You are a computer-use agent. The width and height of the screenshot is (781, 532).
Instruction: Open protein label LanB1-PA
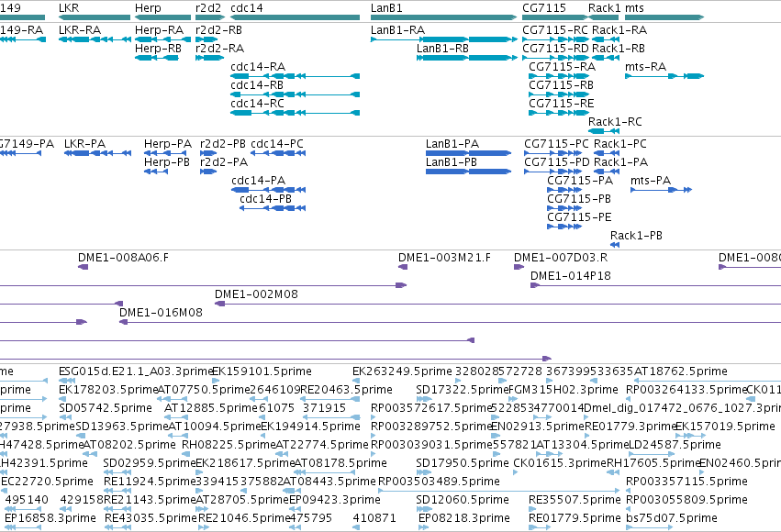point(452,144)
